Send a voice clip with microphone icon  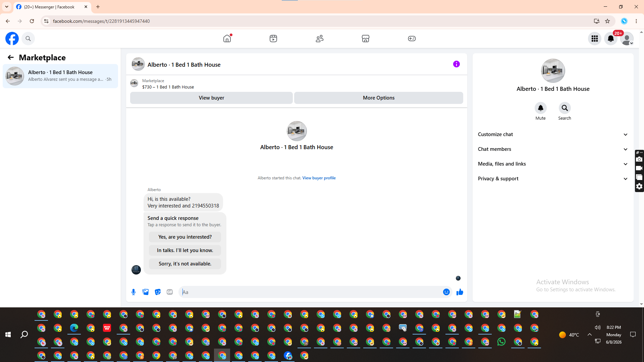[x=133, y=292]
